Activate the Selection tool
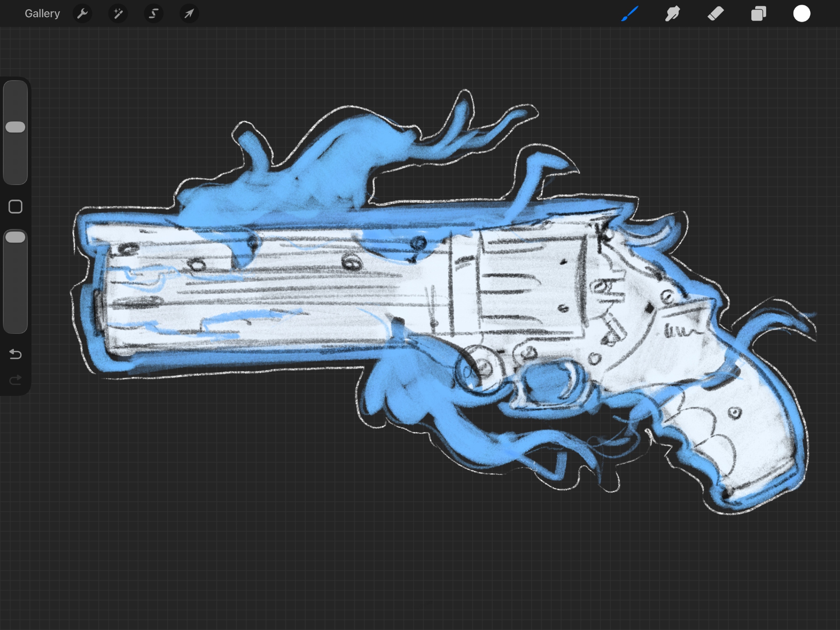 tap(154, 13)
